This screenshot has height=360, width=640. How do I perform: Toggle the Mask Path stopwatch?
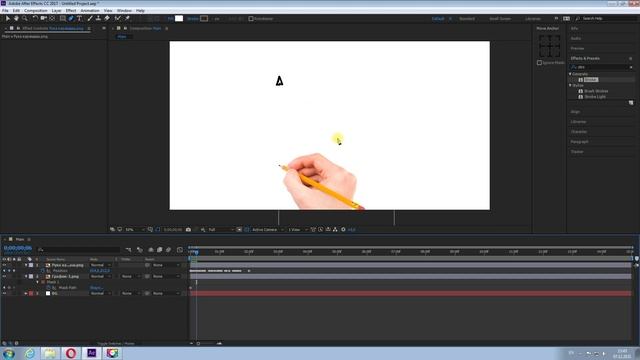point(49,288)
